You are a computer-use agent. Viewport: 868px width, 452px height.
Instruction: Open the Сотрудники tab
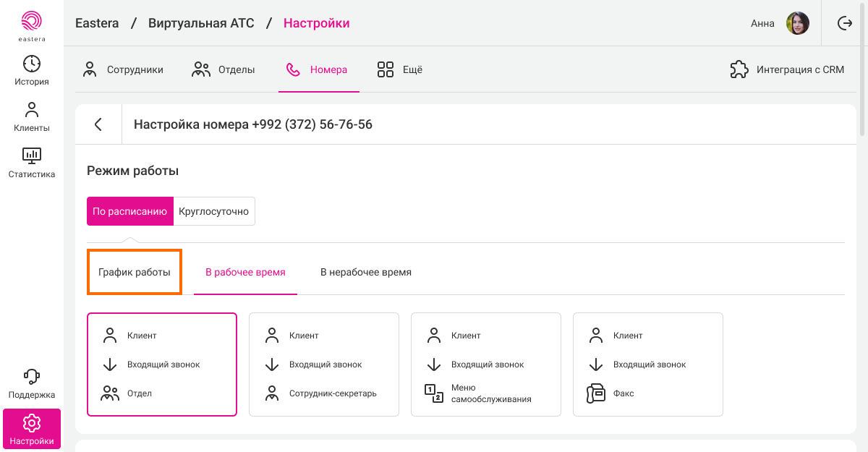coord(123,70)
